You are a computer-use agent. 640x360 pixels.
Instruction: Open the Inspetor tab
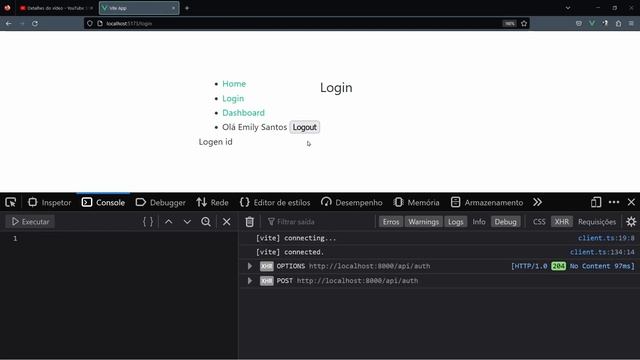[x=49, y=202]
